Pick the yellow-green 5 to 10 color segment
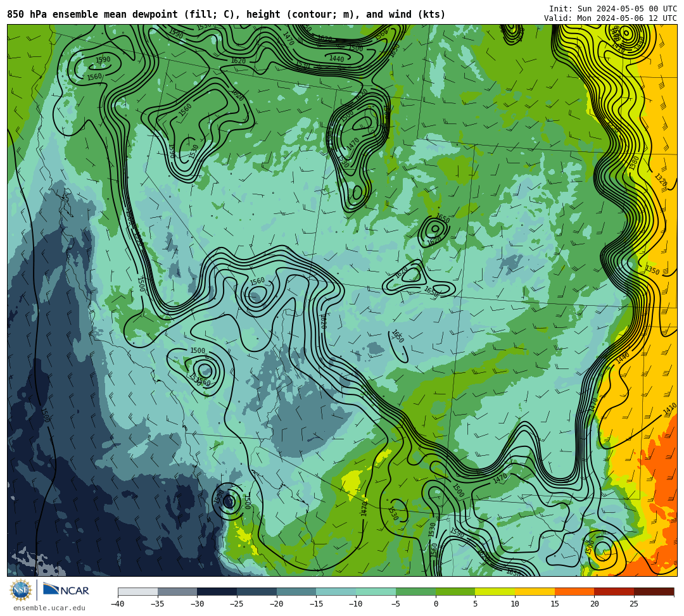The width and height of the screenshot is (684, 616). [x=495, y=591]
